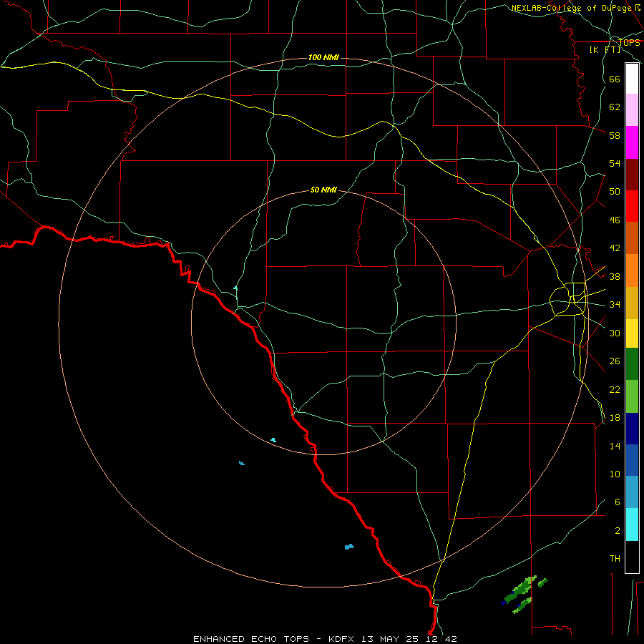Click the '[K FT]' units label

pyautogui.click(x=605, y=49)
